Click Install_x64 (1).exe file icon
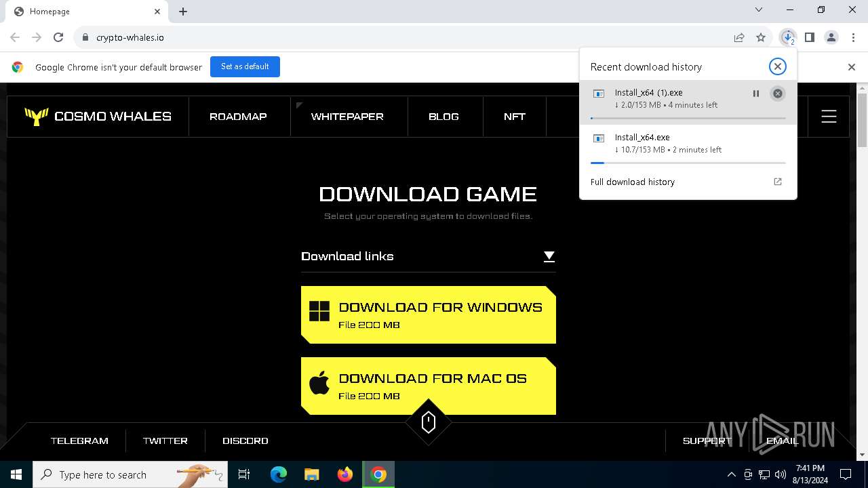 (x=599, y=94)
